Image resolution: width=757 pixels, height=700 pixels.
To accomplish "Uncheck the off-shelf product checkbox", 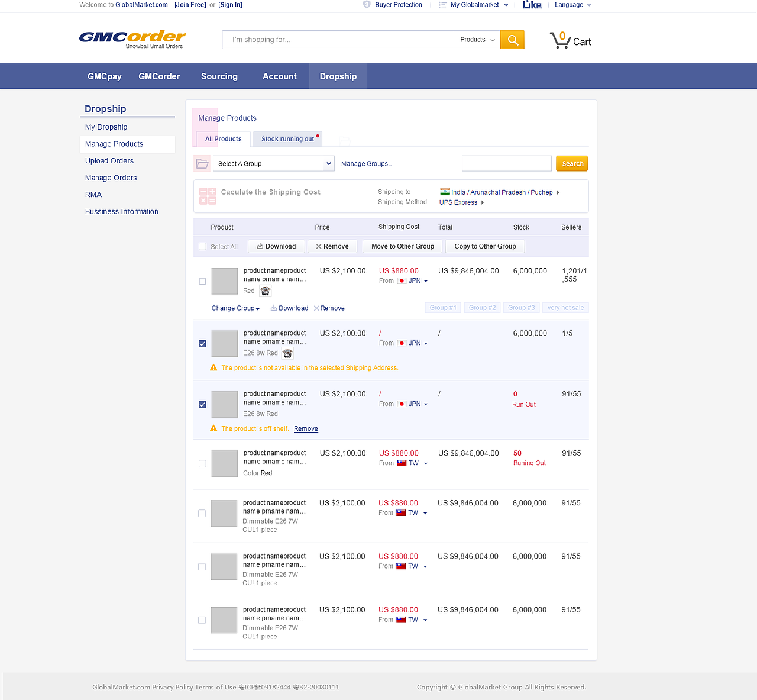I will tap(202, 405).
